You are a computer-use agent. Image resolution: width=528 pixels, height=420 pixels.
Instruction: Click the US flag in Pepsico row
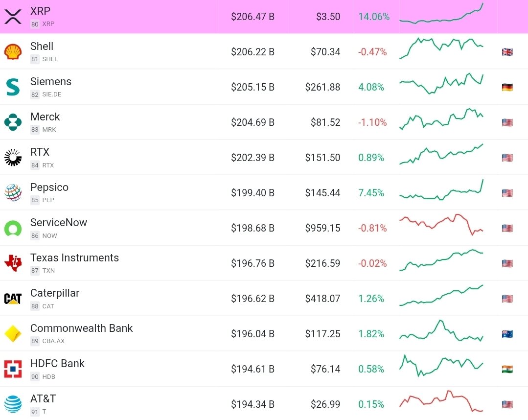pos(507,193)
